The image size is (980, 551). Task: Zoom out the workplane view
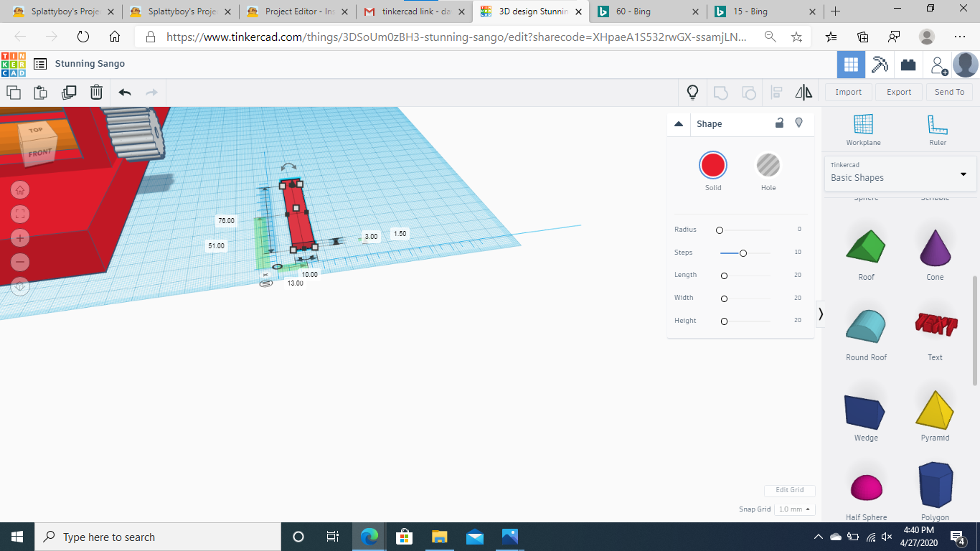click(x=20, y=262)
